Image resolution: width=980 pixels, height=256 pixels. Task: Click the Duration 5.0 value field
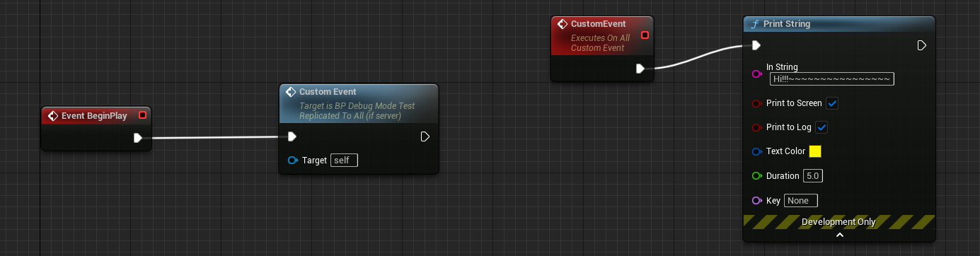pyautogui.click(x=813, y=175)
